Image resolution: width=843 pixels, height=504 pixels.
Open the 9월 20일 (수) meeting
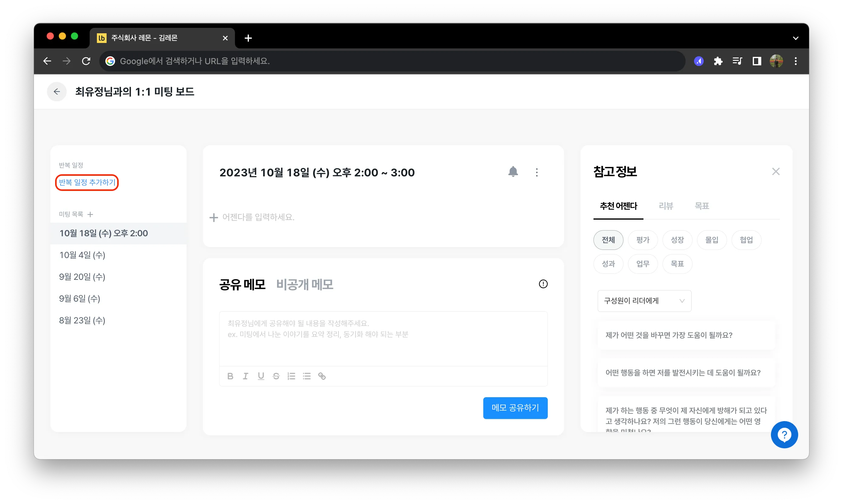(x=118, y=277)
